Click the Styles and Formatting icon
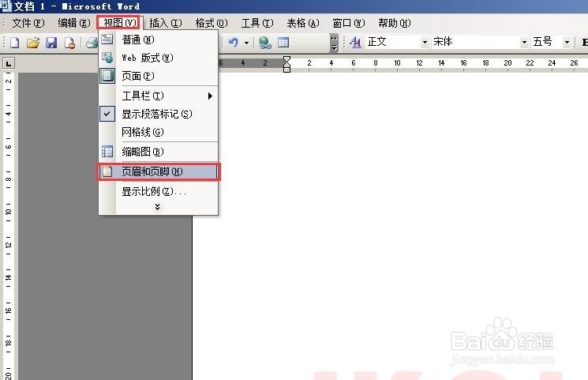Image resolution: width=588 pixels, height=380 pixels. pos(355,42)
